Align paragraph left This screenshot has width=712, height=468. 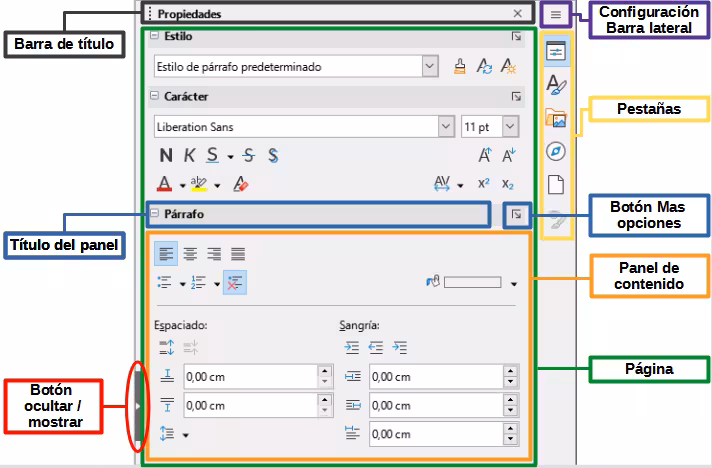(x=166, y=254)
